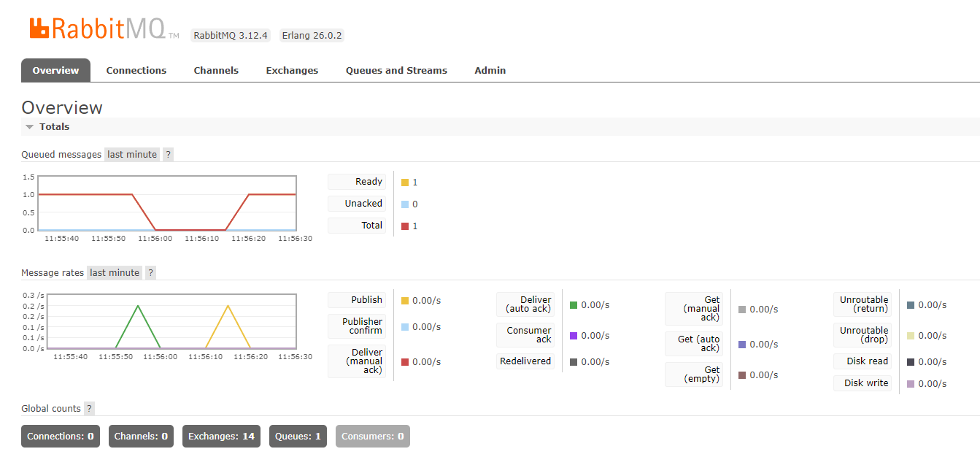This screenshot has height=457, width=980.
Task: Click the RabbitMQ logo
Action: tap(104, 29)
